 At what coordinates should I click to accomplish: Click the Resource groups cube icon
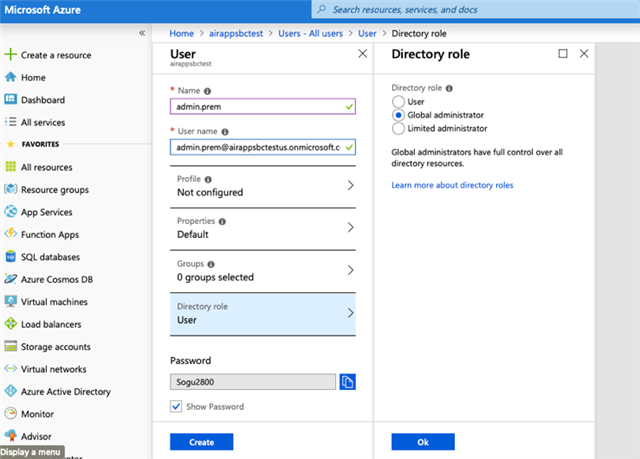click(11, 189)
